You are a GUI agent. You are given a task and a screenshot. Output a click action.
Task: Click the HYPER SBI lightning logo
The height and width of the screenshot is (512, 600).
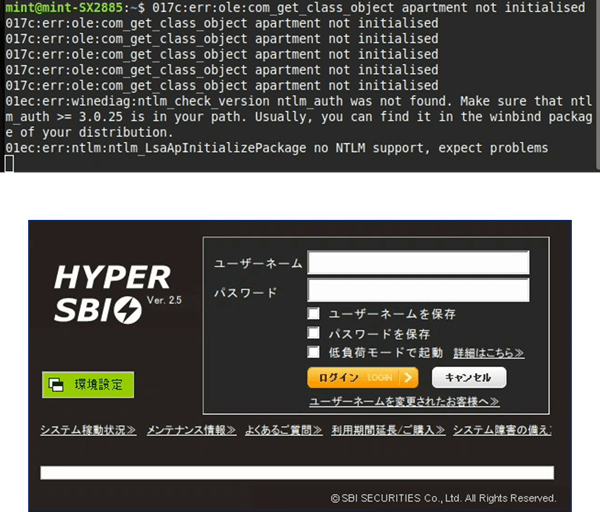[x=128, y=310]
